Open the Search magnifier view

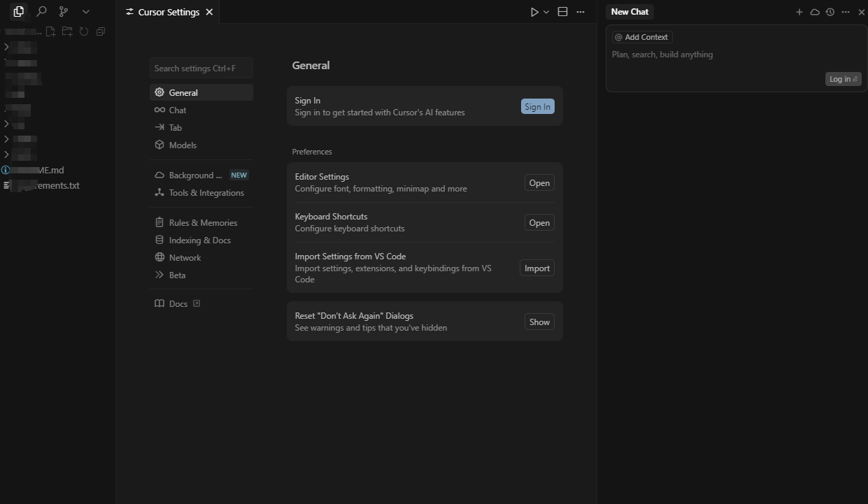pos(41,11)
